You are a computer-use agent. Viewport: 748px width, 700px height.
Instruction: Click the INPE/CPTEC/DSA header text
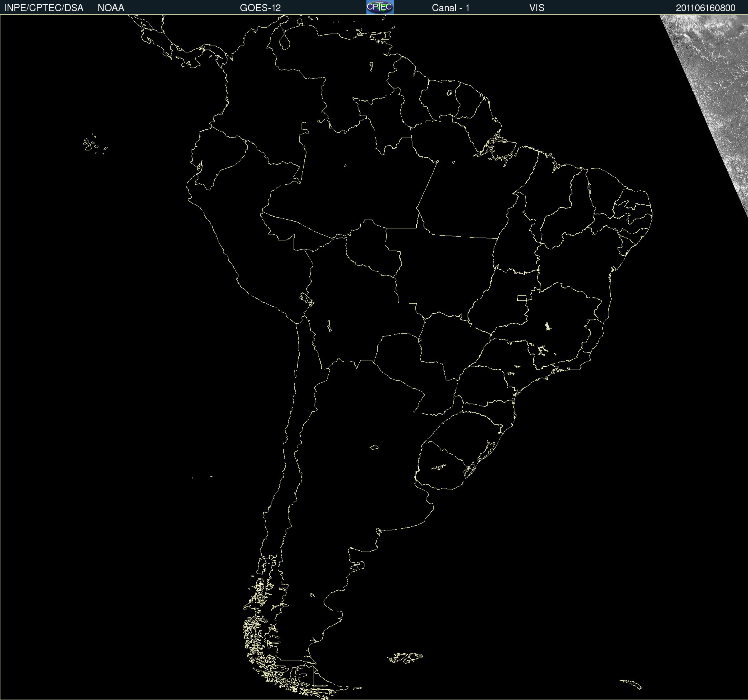click(44, 8)
